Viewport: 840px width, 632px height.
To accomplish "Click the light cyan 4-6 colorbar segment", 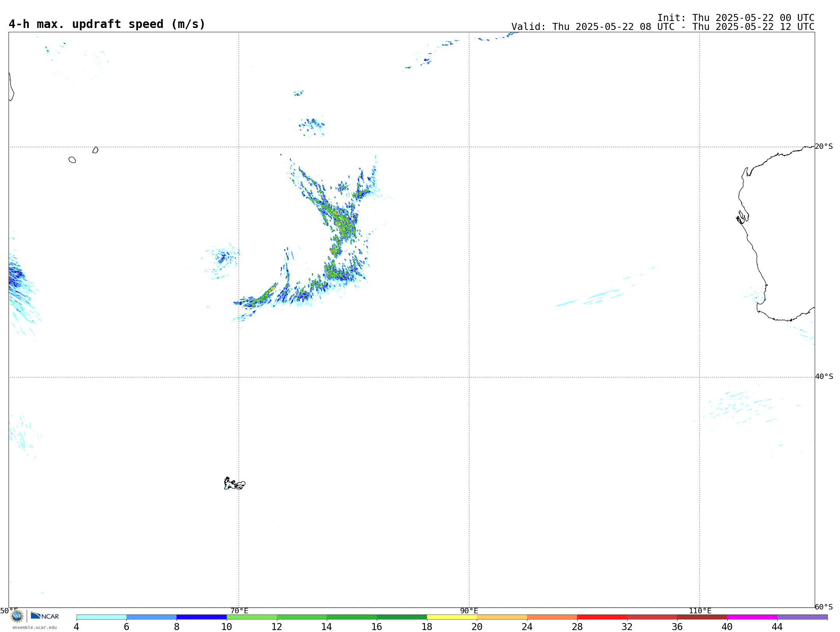I will 101,617.
